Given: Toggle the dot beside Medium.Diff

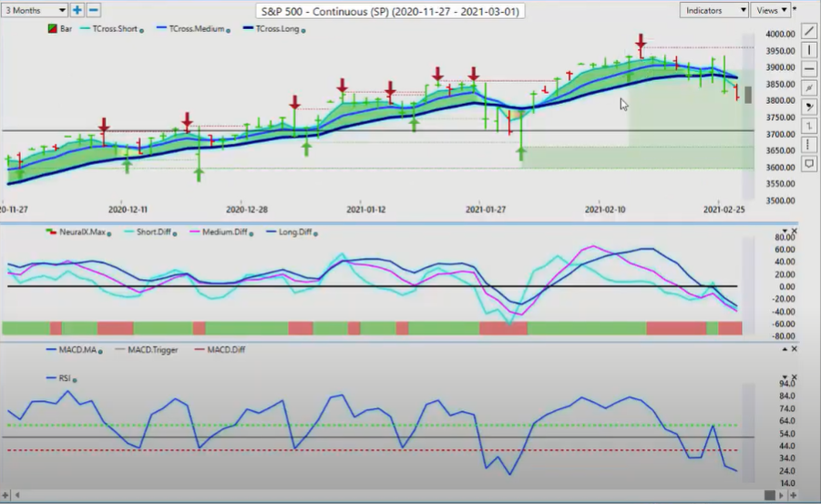Looking at the screenshot, I should click(251, 233).
